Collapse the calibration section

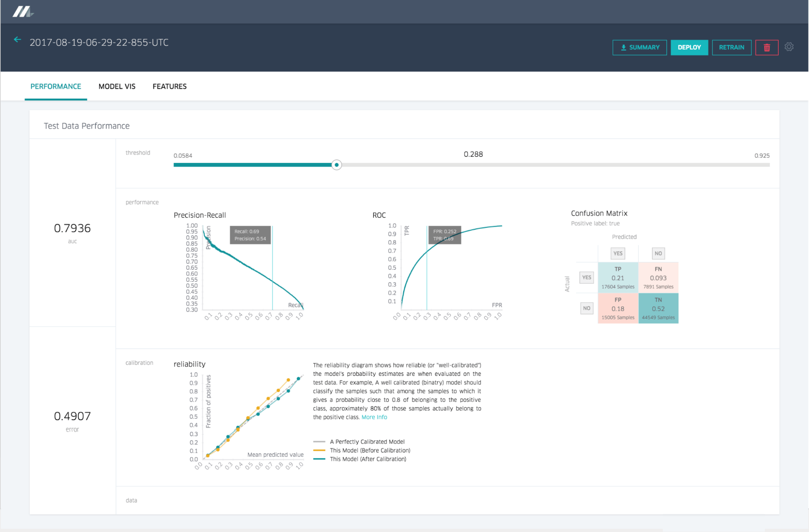click(x=139, y=362)
